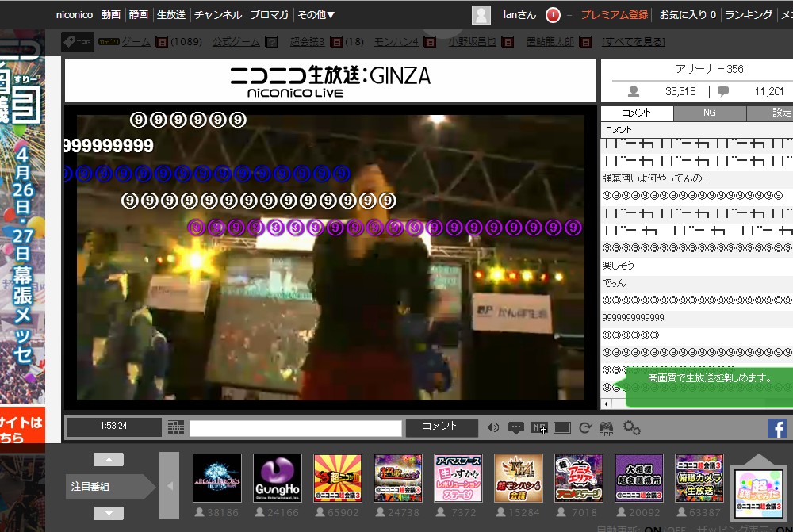Click the 超会議3 tag link
This screenshot has height=532, width=793.
(x=308, y=42)
